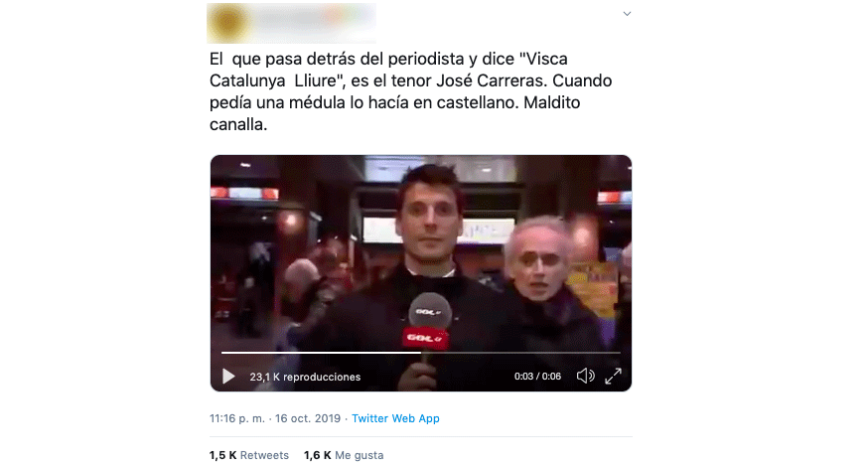Click the date 16 oct. 2019
Screen dimensions: 868x468
pos(308,418)
